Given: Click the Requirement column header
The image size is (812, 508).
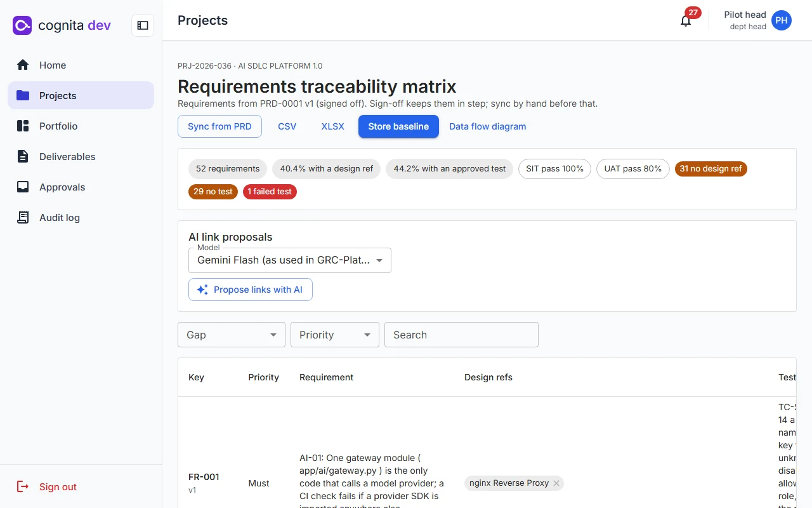Looking at the screenshot, I should click(x=327, y=377).
